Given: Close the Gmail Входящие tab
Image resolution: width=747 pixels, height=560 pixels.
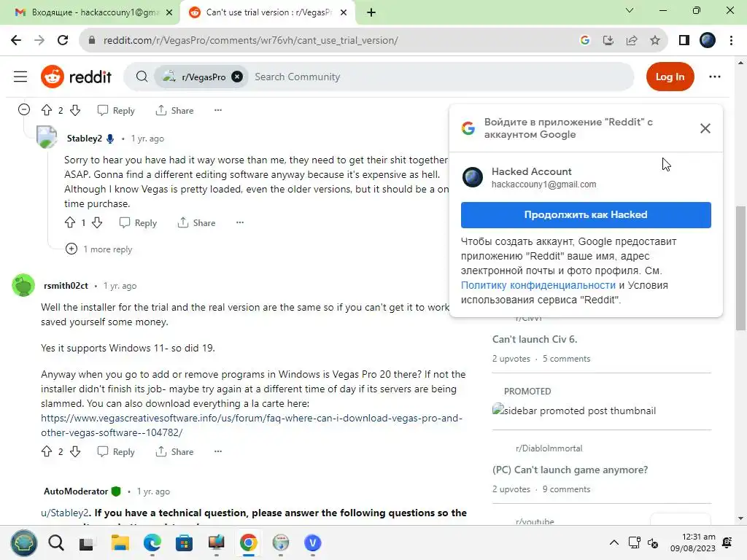Looking at the screenshot, I should click(x=169, y=12).
